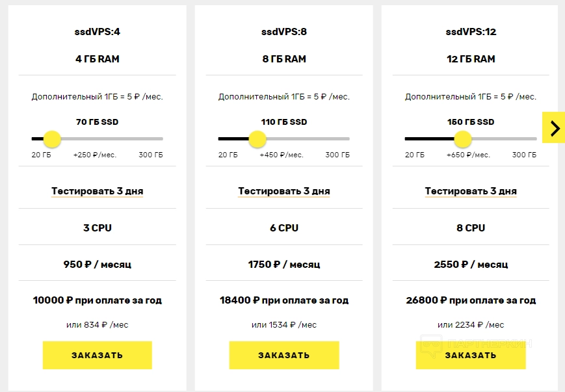
Task: Click the 950 ₽ / месяц price
Action: tap(97, 265)
